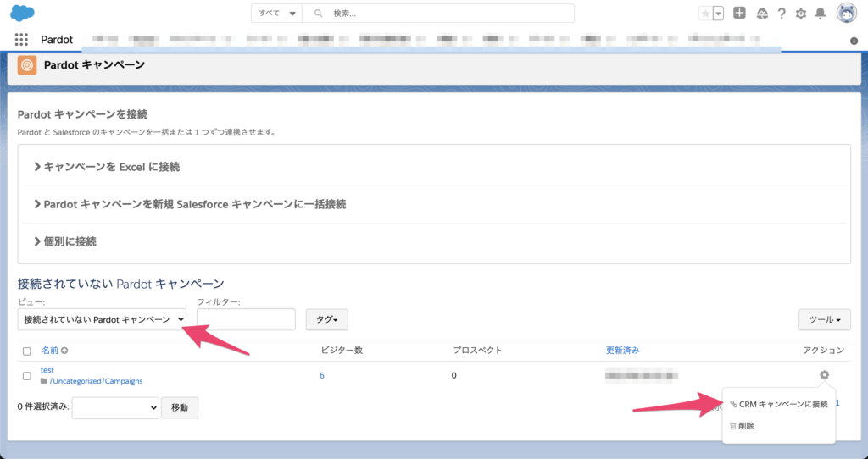Open the notifications bell

[821, 14]
